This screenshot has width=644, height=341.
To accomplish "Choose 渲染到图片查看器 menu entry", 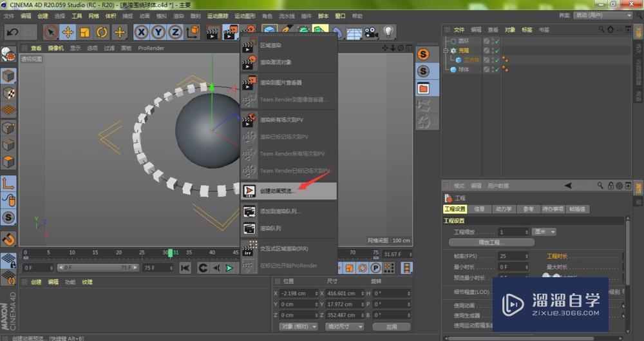I will point(289,83).
